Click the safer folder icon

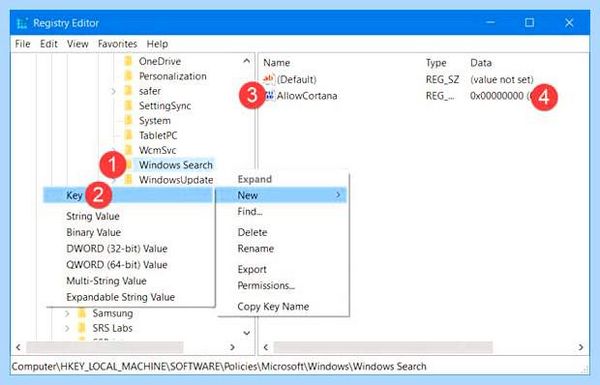[x=129, y=91]
